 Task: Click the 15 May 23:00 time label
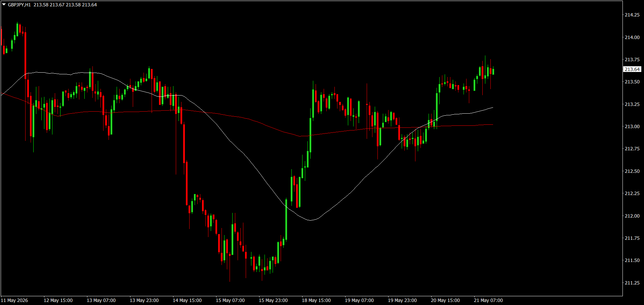pyautogui.click(x=273, y=300)
